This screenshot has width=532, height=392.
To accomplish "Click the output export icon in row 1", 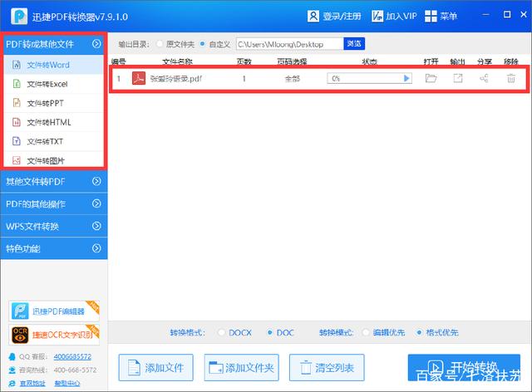I will pyautogui.click(x=458, y=78).
